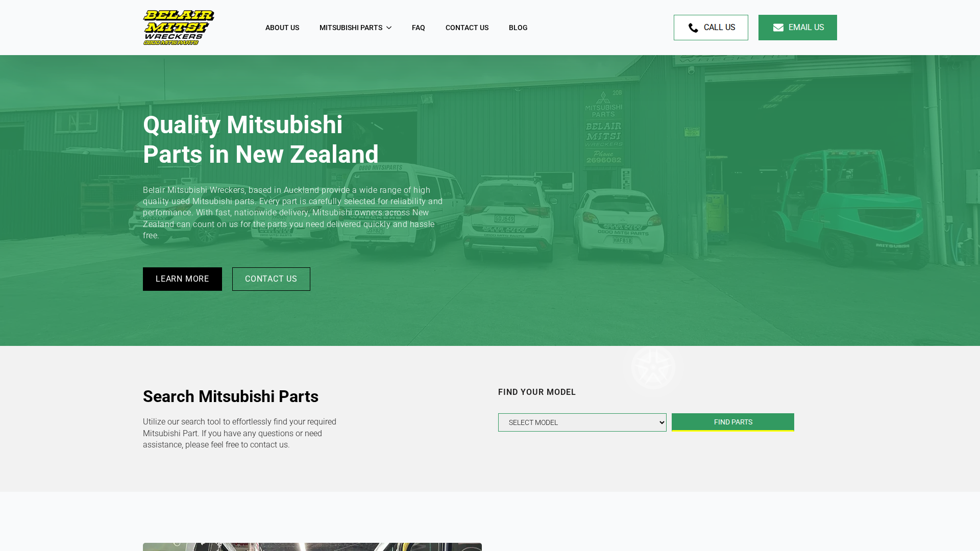Click the Search Mitsubishi Parts heading
Image resolution: width=980 pixels, height=551 pixels.
click(231, 396)
